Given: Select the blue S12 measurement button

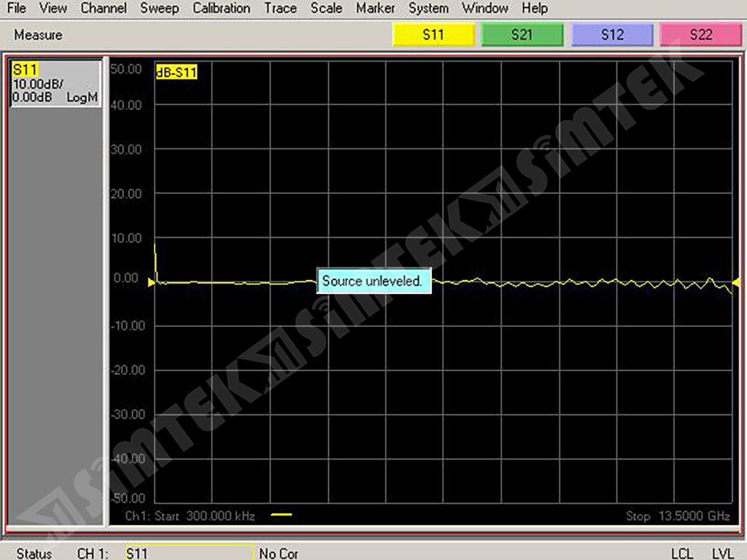Looking at the screenshot, I should [612, 35].
